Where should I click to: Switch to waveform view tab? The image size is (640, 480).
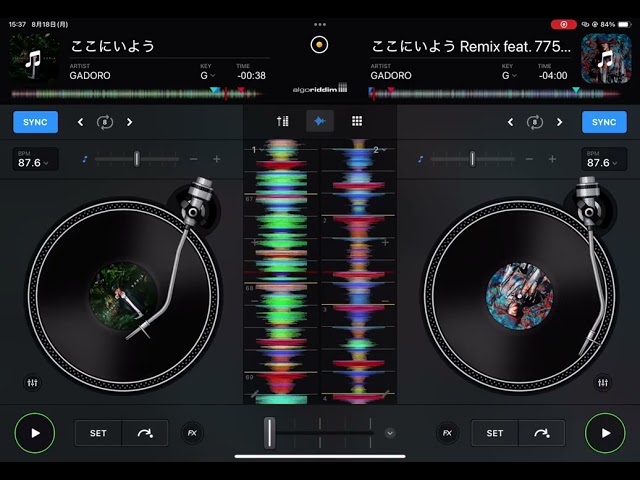(320, 121)
